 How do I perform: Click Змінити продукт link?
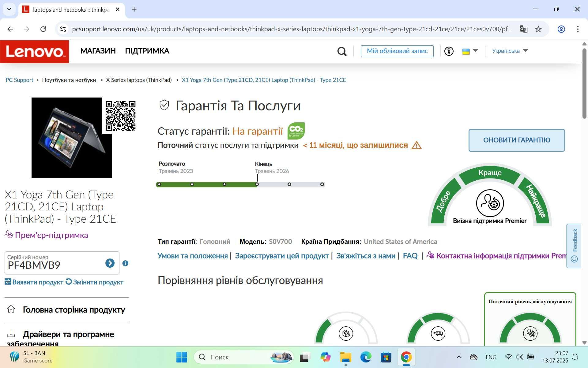[95, 282]
